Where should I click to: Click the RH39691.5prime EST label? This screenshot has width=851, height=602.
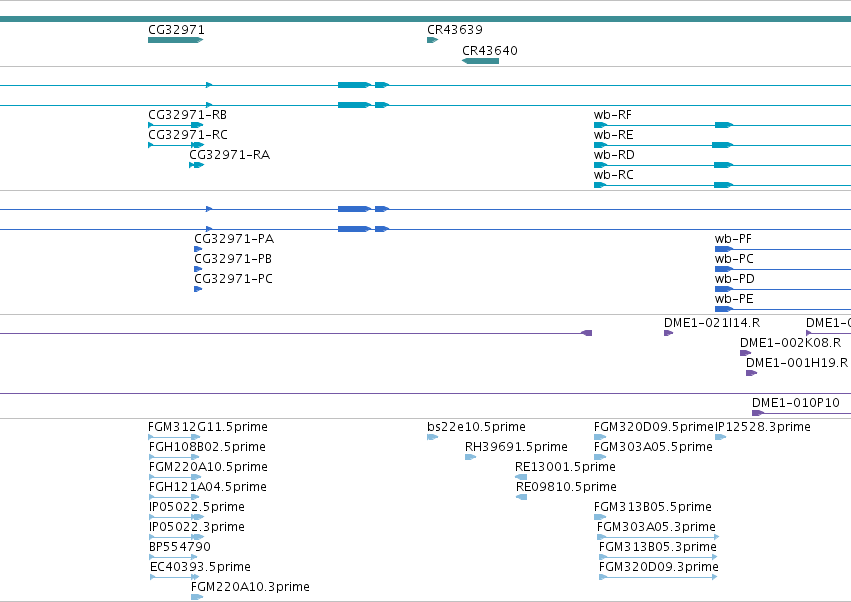(x=516, y=447)
